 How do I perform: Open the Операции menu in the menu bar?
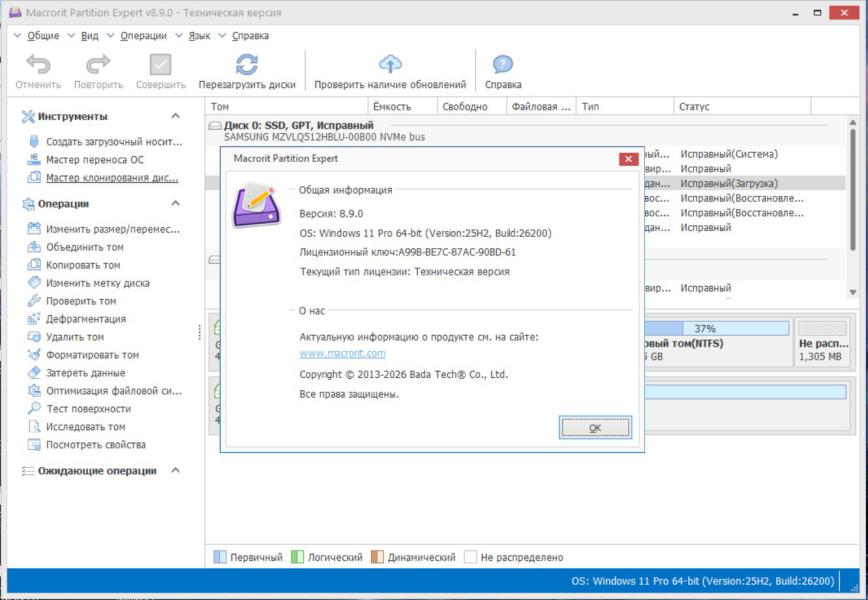(x=143, y=35)
